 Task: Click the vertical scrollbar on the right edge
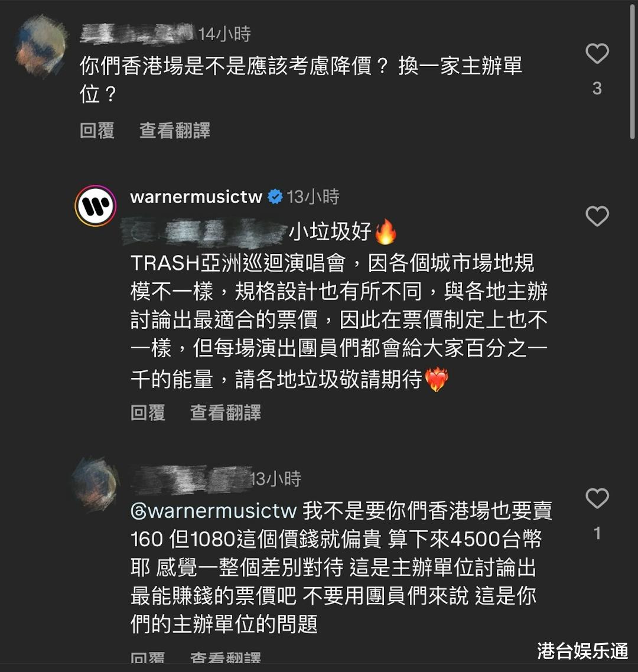click(x=633, y=71)
